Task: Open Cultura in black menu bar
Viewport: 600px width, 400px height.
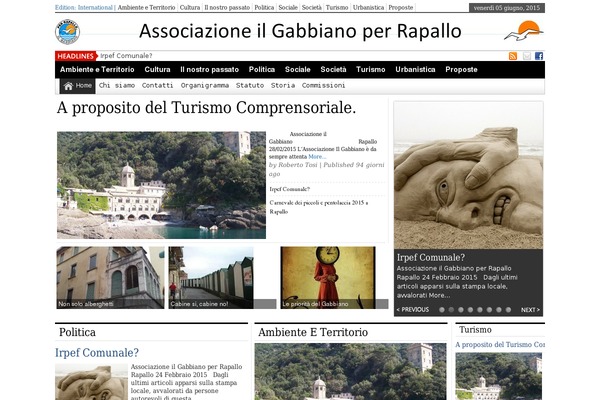Action: (x=157, y=70)
